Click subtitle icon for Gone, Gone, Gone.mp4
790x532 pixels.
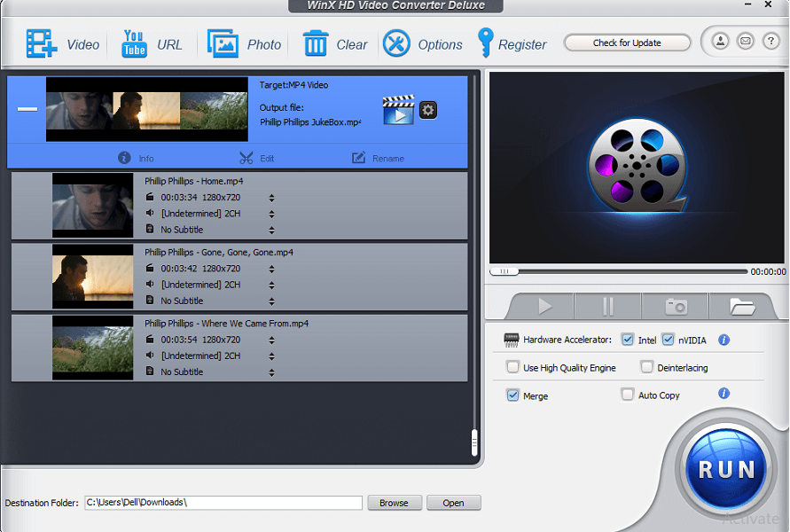click(150, 300)
